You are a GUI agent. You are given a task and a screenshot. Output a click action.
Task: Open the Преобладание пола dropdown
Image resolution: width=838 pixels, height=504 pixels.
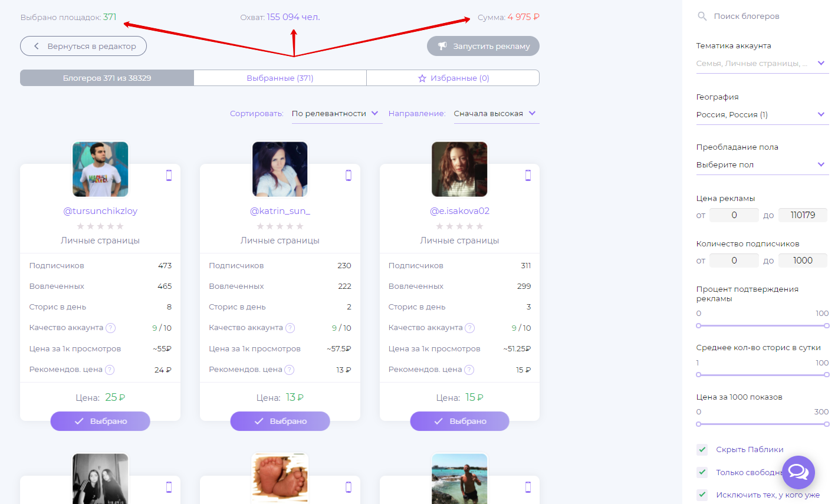(762, 165)
